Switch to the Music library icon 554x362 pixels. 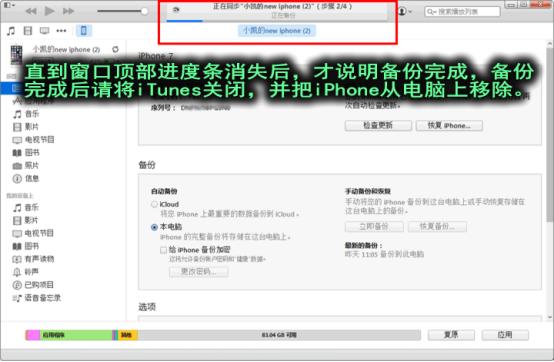click(11, 31)
